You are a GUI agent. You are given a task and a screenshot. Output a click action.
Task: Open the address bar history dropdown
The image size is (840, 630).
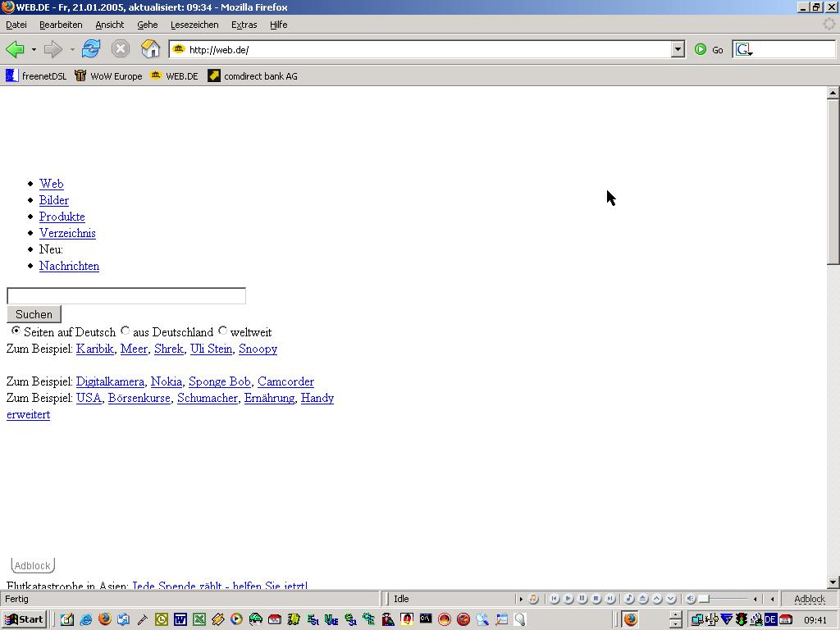678,50
